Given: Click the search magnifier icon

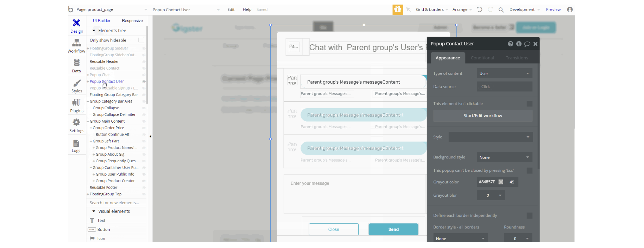Looking at the screenshot, I should click(501, 10).
